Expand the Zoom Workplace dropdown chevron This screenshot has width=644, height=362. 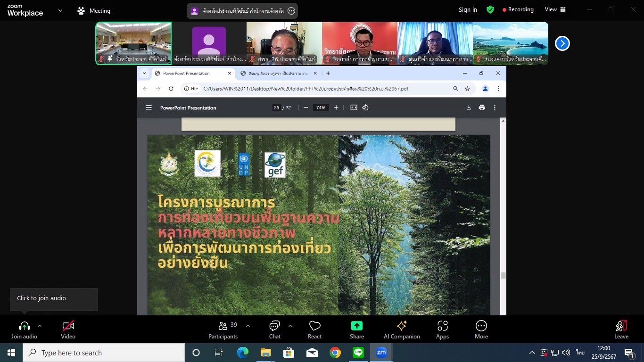pyautogui.click(x=60, y=10)
